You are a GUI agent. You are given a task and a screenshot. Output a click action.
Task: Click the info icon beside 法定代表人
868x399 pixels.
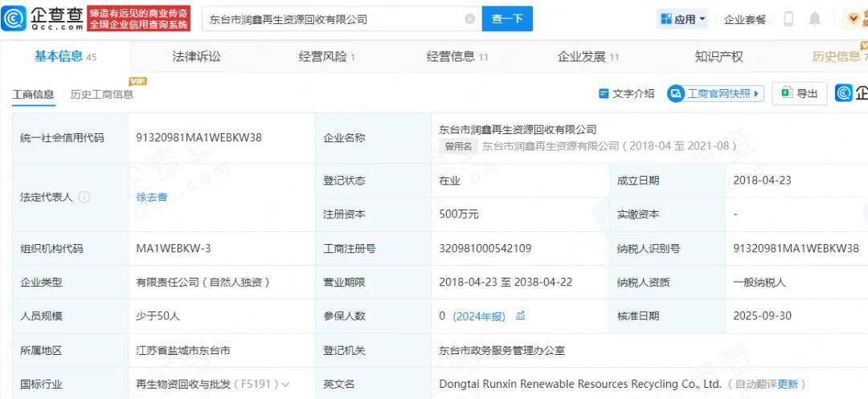coord(84,197)
